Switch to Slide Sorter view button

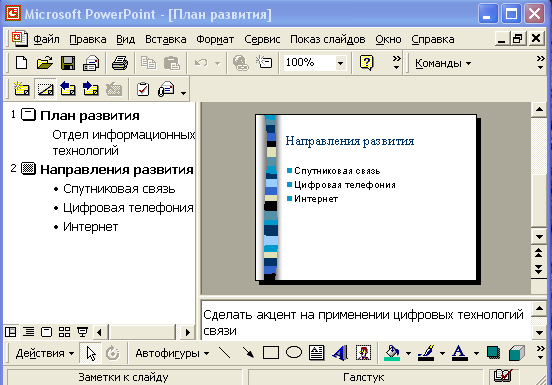point(64,332)
